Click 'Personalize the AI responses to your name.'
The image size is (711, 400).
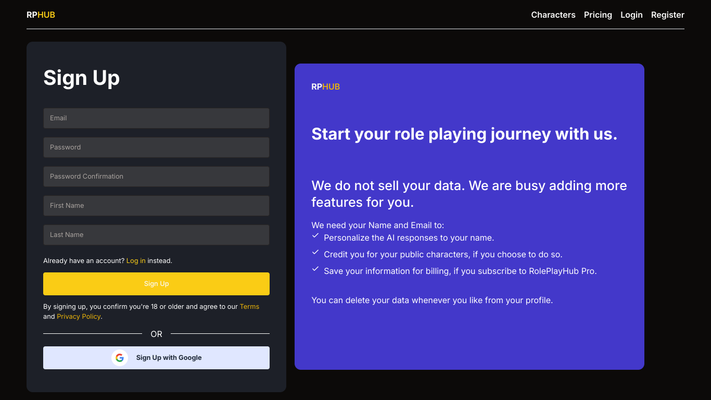409,238
